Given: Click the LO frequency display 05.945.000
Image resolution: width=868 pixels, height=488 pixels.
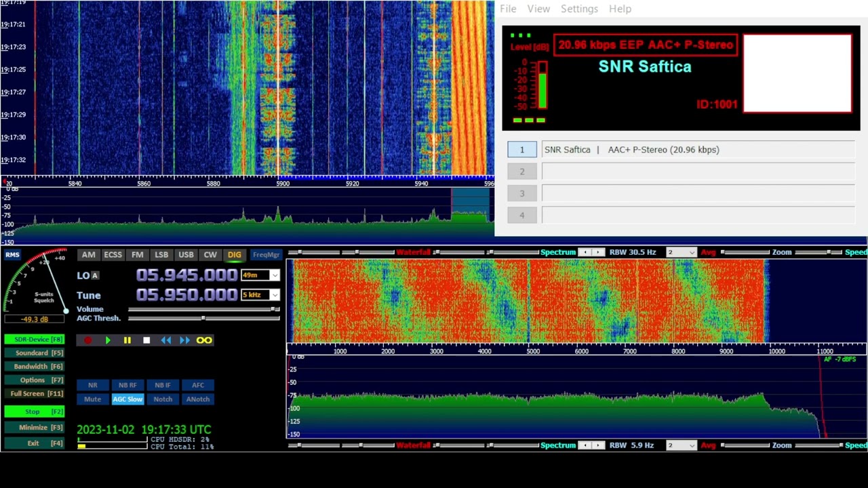Looking at the screenshot, I should pos(186,275).
